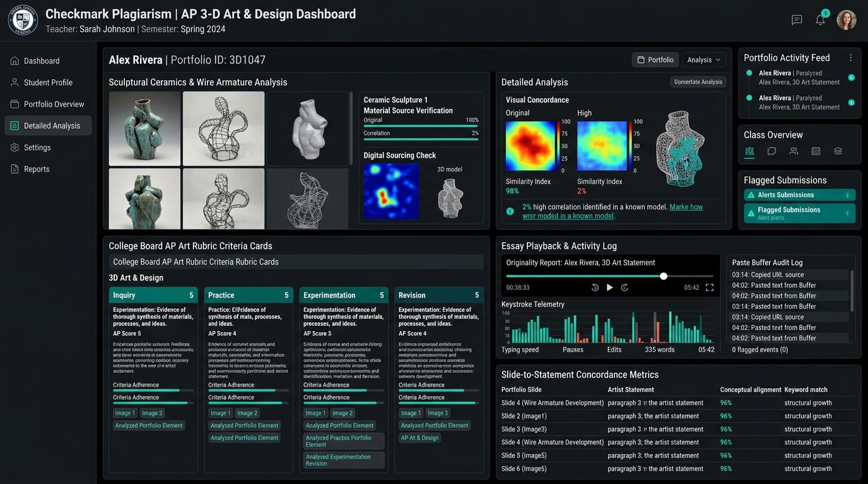Select the green ceramic sculpture thumbnail

pyautogui.click(x=144, y=129)
